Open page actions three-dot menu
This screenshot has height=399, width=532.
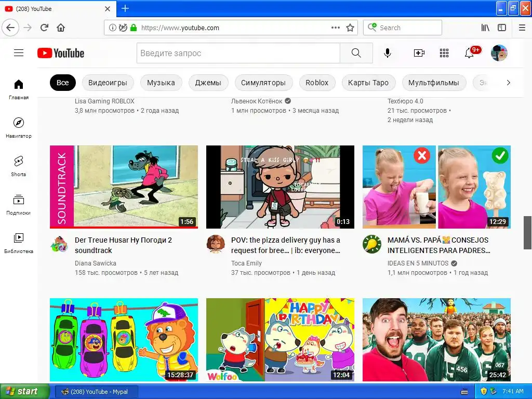(x=336, y=28)
